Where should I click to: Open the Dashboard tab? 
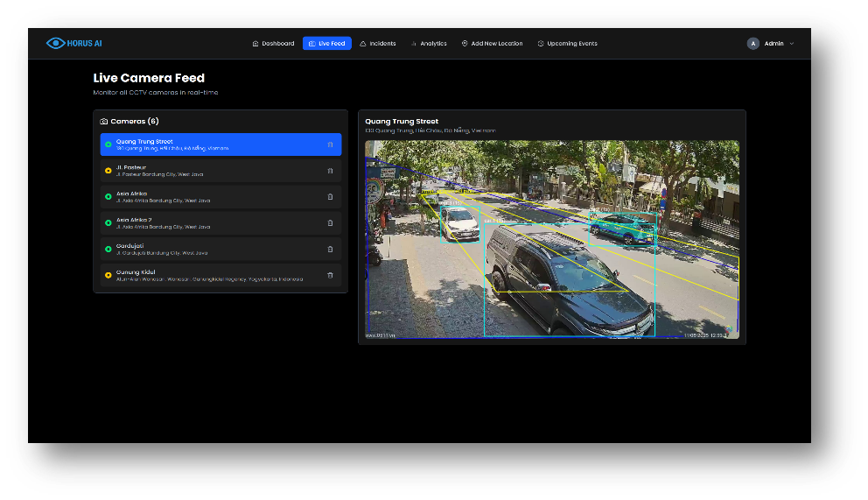coord(273,43)
